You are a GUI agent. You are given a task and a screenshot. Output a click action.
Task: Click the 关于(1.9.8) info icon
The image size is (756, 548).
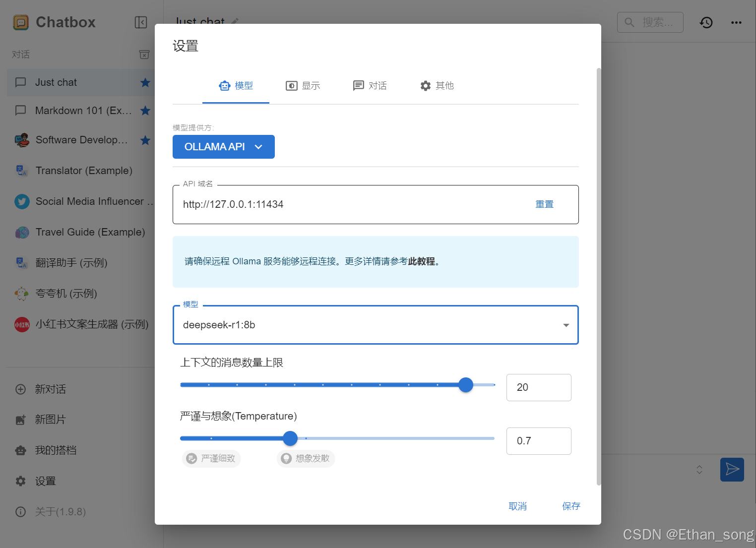20,512
